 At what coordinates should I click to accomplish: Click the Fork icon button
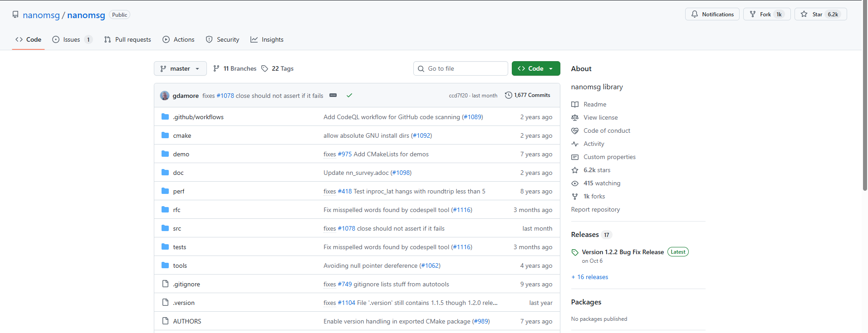(x=753, y=14)
